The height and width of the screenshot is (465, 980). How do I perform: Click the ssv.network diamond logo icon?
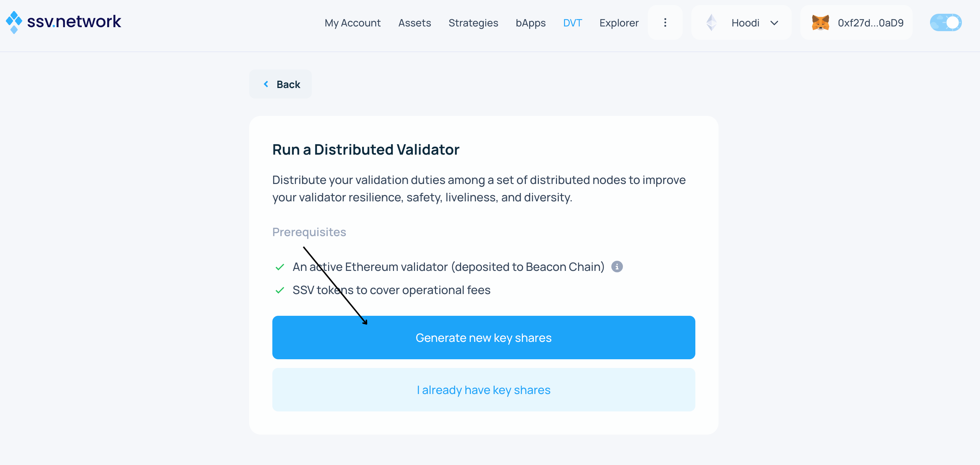(14, 22)
